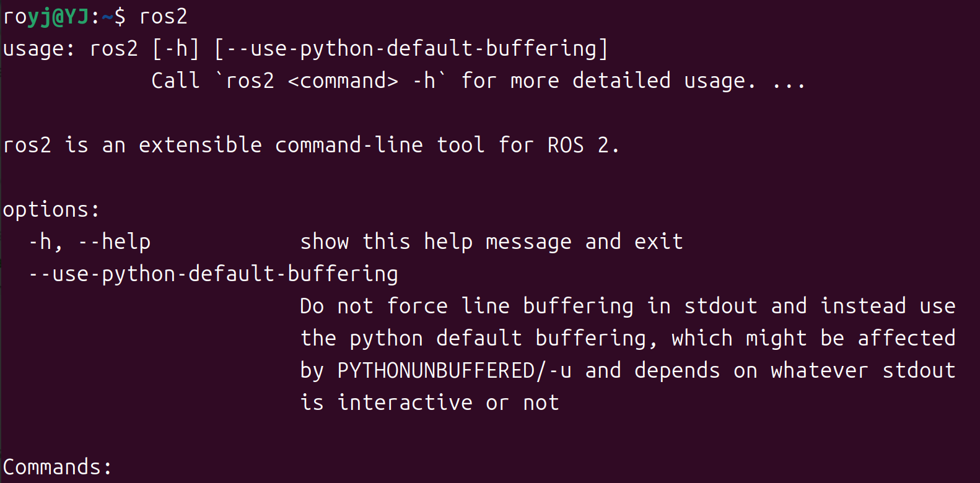
Task: Click "ROS 2." at the description line end
Action: [583, 146]
